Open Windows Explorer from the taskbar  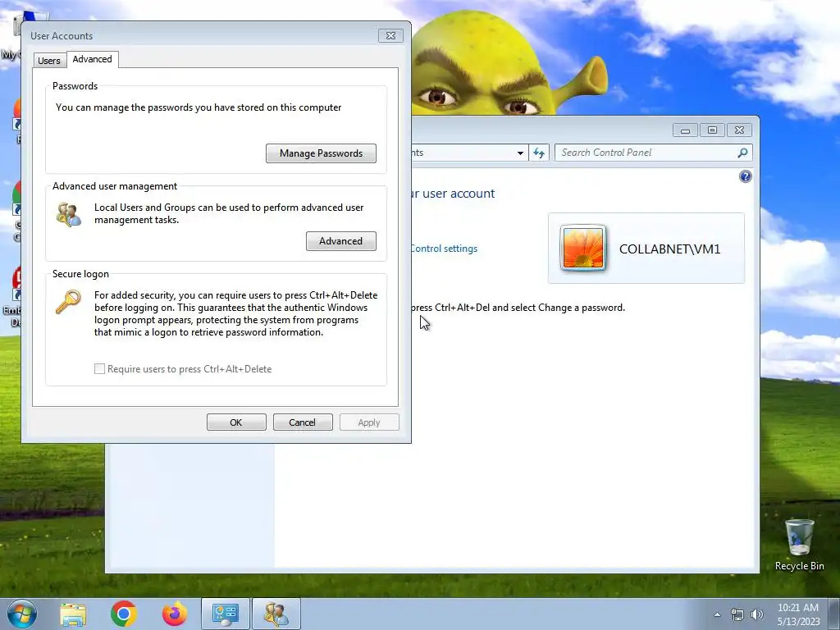point(73,614)
